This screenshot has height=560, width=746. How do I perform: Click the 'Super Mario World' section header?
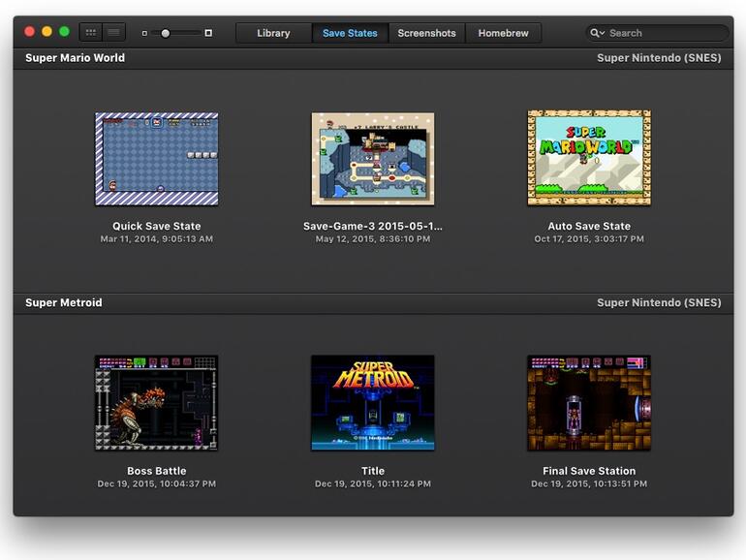76,57
